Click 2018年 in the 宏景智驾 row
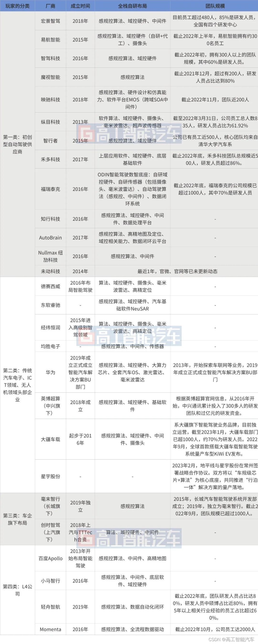Viewport: 258px width, 644px height. click(80, 21)
